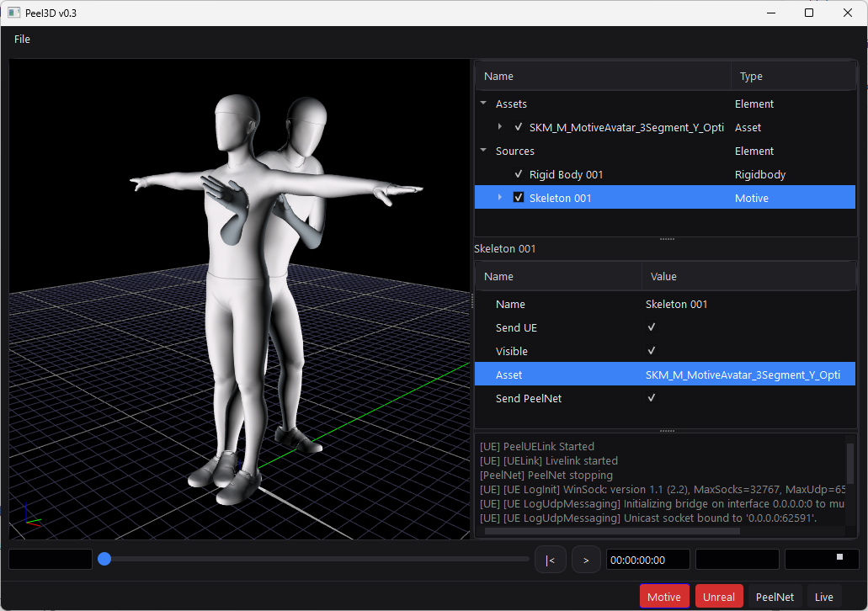Click the rewind to start button
The height and width of the screenshot is (611, 868).
tap(550, 560)
